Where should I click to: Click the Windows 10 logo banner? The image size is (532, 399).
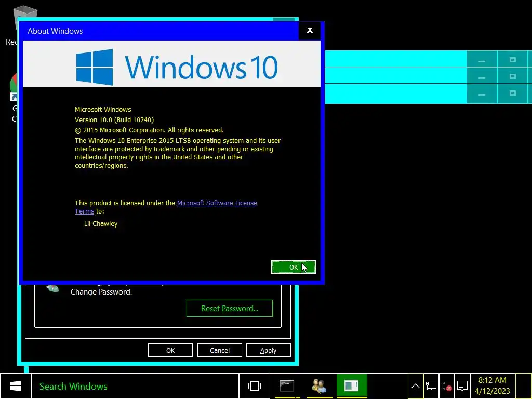[171, 64]
